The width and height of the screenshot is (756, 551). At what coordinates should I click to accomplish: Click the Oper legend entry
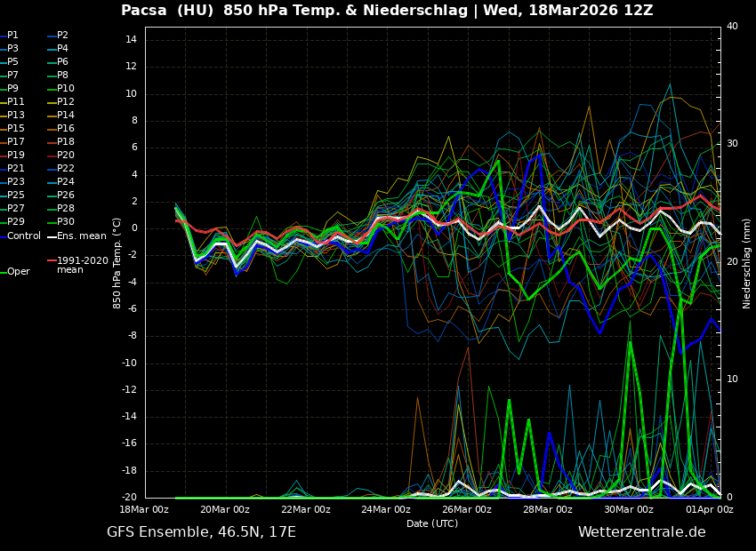18,272
